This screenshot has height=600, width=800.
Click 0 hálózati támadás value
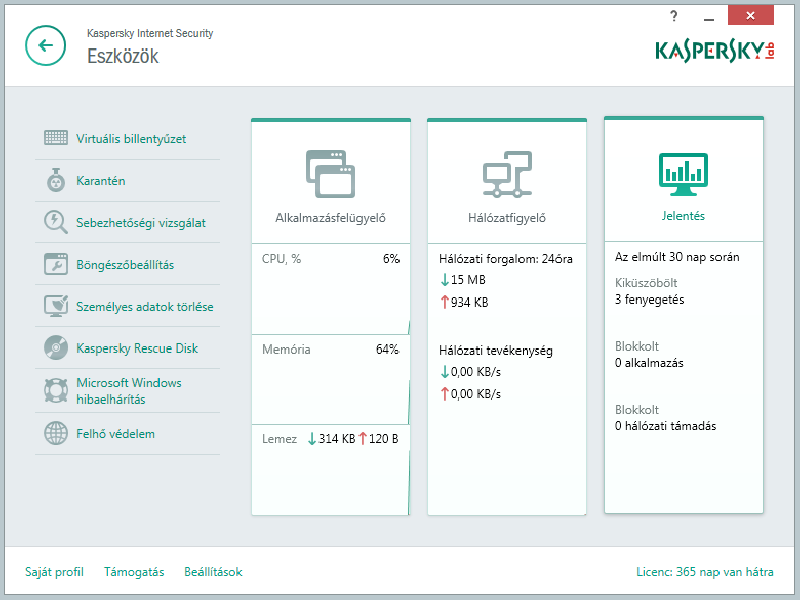click(665, 426)
